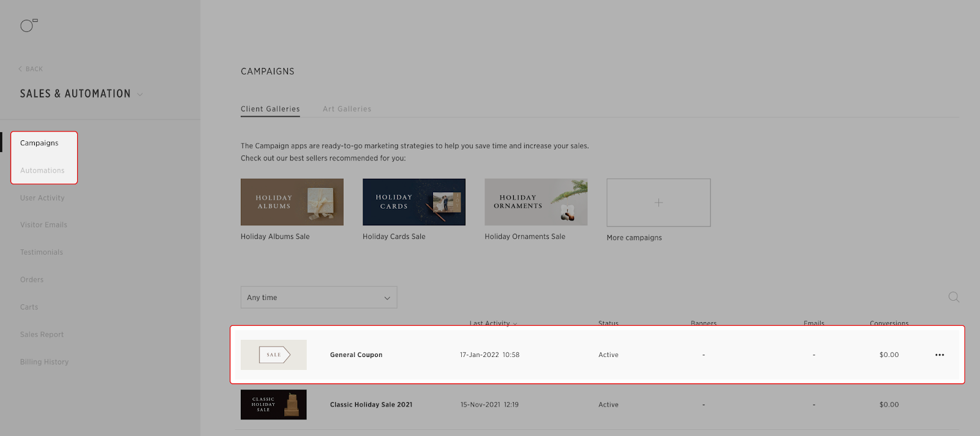Viewport: 980px width, 436px height.
Task: Open Campaigns in the sidebar
Action: coord(39,143)
